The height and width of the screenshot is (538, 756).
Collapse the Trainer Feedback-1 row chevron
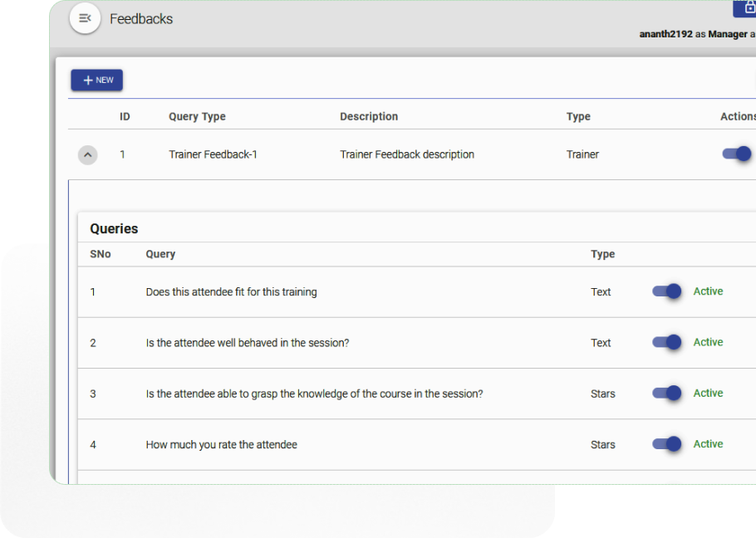[87, 154]
